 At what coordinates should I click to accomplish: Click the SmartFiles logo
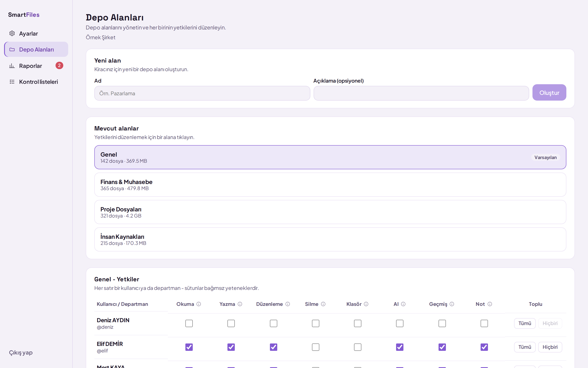pos(24,15)
